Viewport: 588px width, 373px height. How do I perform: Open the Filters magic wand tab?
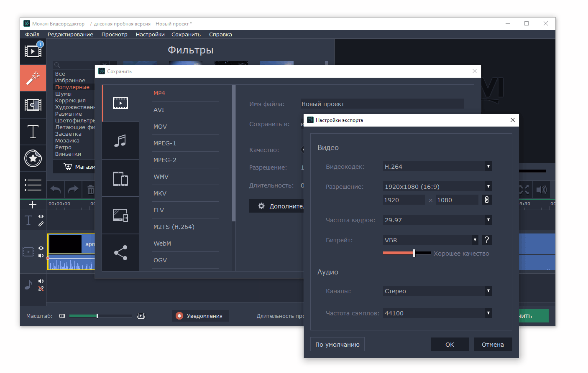pyautogui.click(x=33, y=78)
